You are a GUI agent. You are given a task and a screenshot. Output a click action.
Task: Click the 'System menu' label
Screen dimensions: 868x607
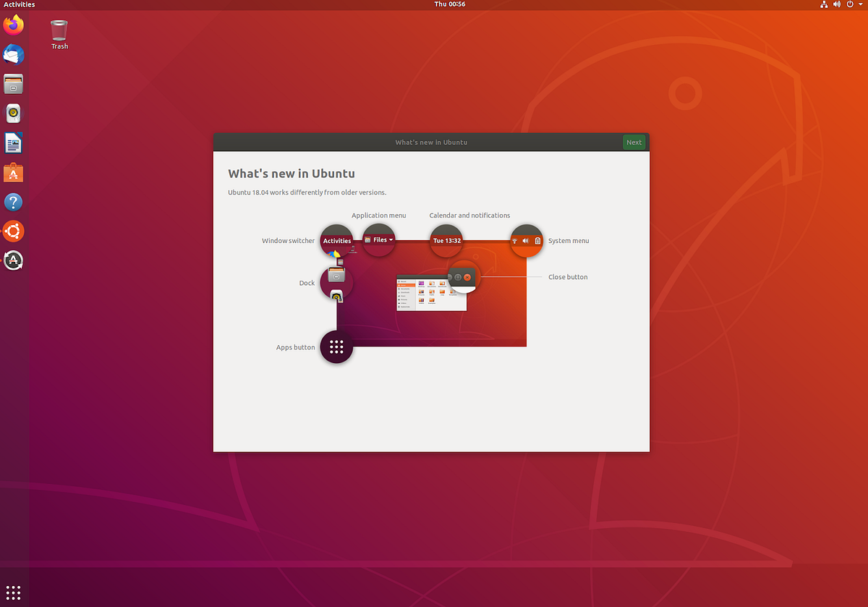(569, 241)
